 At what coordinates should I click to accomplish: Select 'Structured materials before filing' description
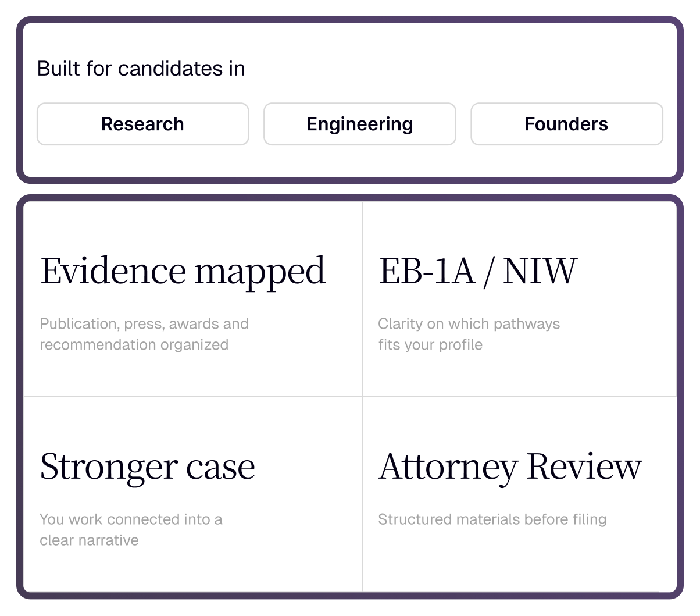tap(492, 519)
